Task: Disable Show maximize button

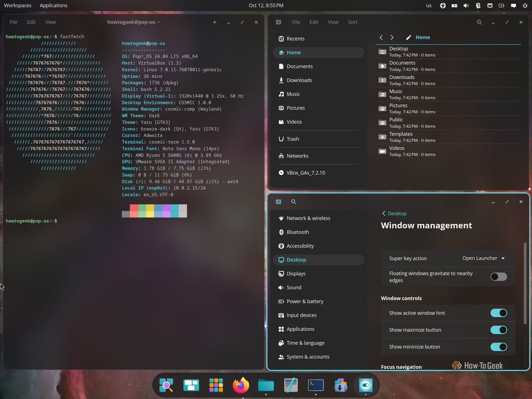Action: tap(498, 330)
